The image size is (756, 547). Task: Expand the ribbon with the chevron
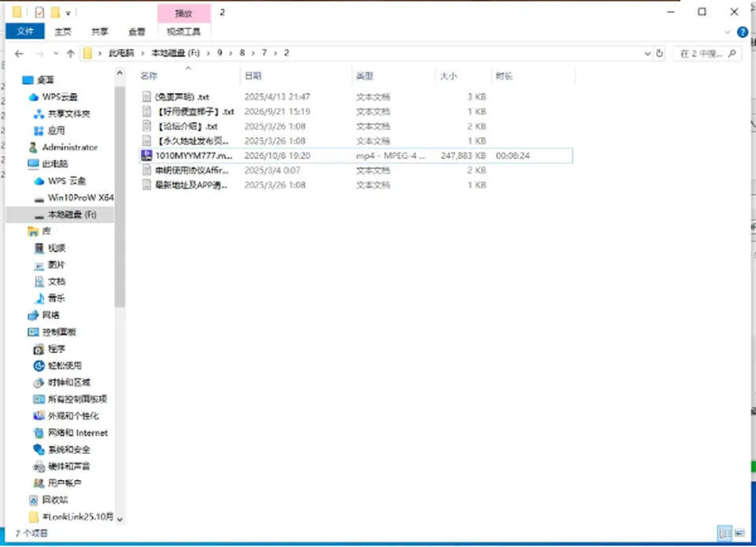pyautogui.click(x=727, y=32)
